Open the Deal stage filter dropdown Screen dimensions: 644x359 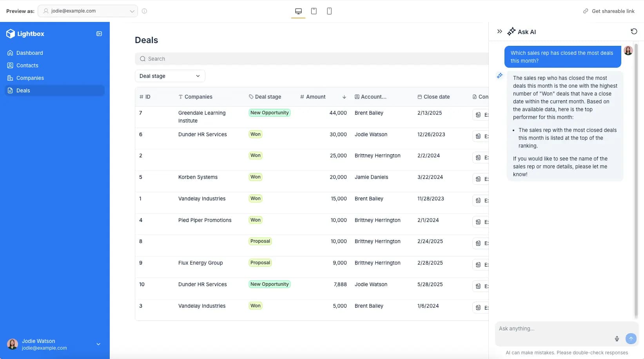(170, 76)
